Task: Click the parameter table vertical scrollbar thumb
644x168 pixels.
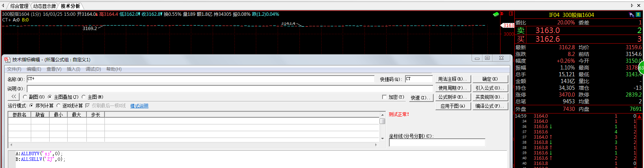Action: [x=382, y=121]
